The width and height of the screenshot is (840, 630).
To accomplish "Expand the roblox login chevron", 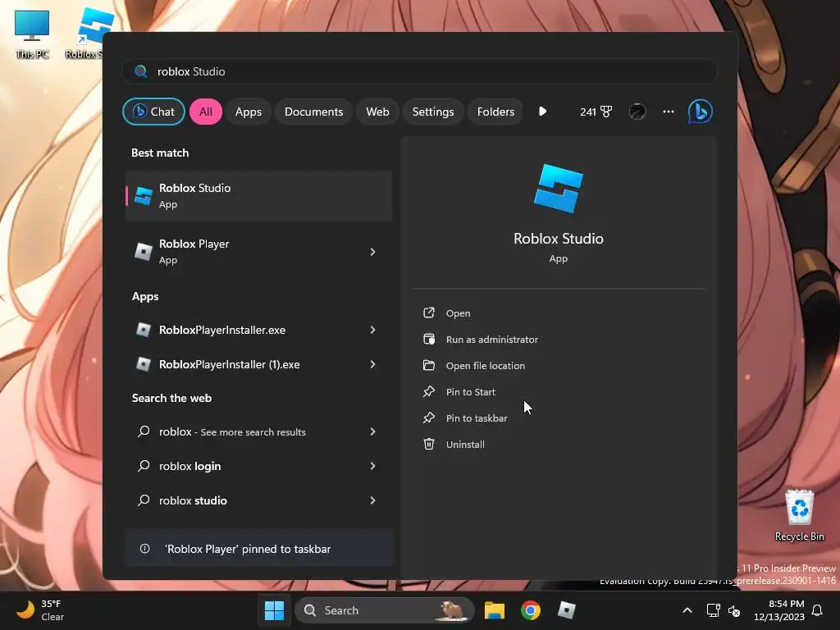I will click(373, 466).
